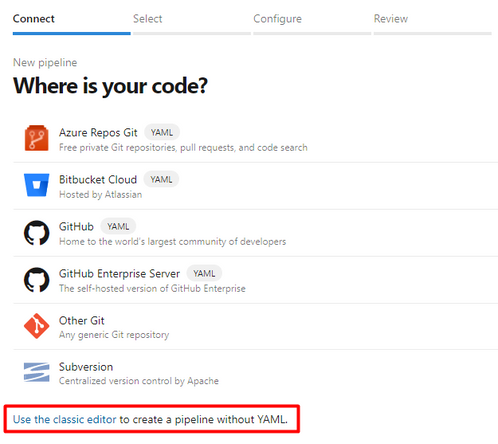Switch to the Select step tab
The width and height of the screenshot is (498, 444).
click(x=148, y=19)
